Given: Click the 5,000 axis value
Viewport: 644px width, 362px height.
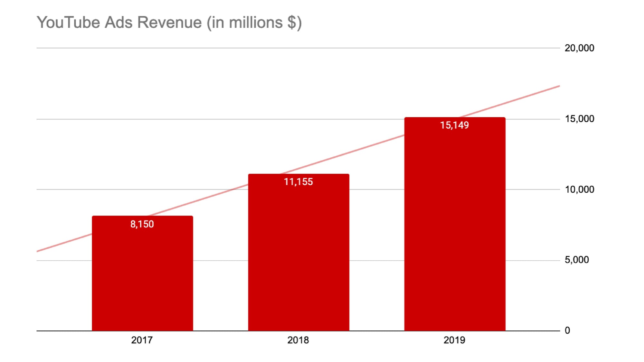Looking at the screenshot, I should [576, 260].
